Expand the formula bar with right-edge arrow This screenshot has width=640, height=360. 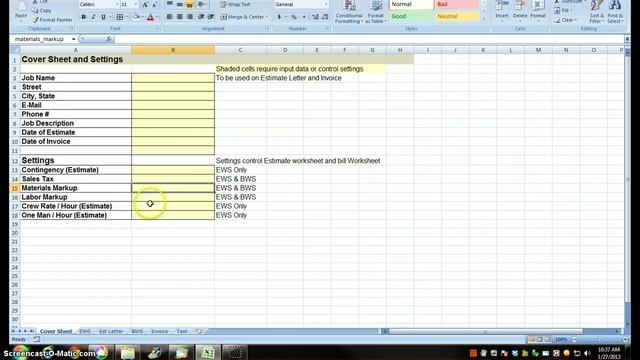pyautogui.click(x=627, y=39)
